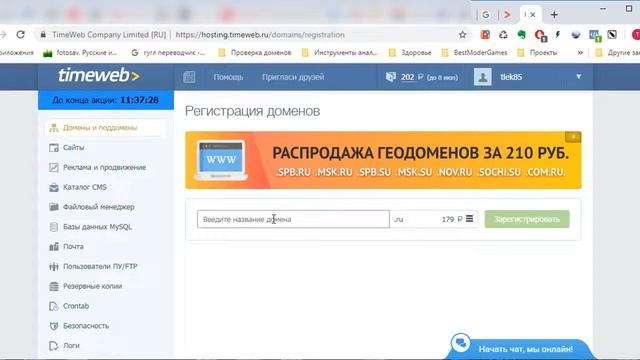Click the domain name input field

click(293, 219)
